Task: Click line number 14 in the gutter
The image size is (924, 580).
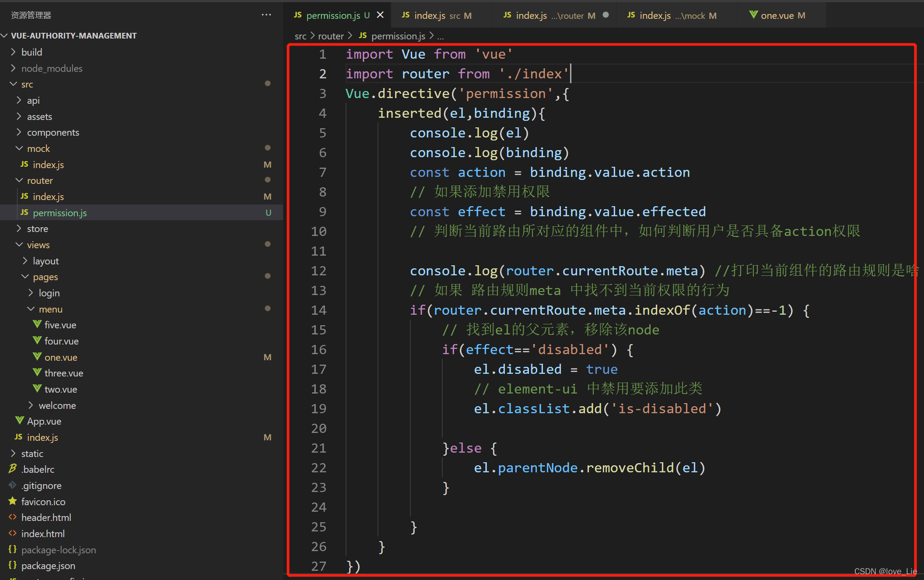Action: (318, 310)
